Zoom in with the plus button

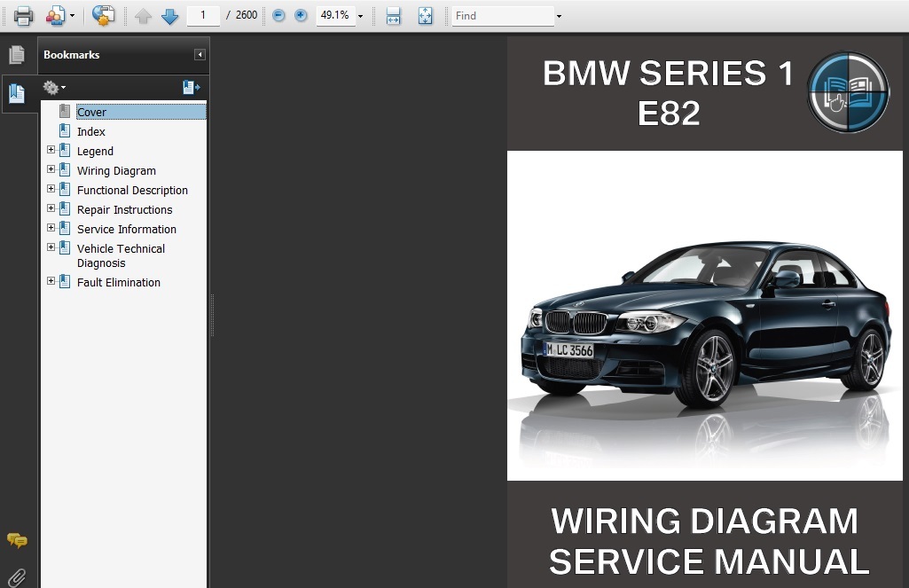pos(301,16)
